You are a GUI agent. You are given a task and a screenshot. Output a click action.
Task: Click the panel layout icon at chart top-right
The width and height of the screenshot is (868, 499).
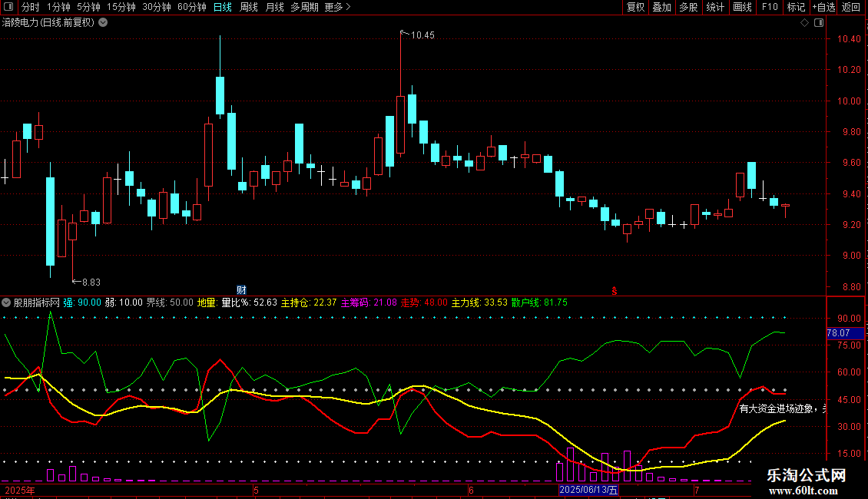(820, 23)
